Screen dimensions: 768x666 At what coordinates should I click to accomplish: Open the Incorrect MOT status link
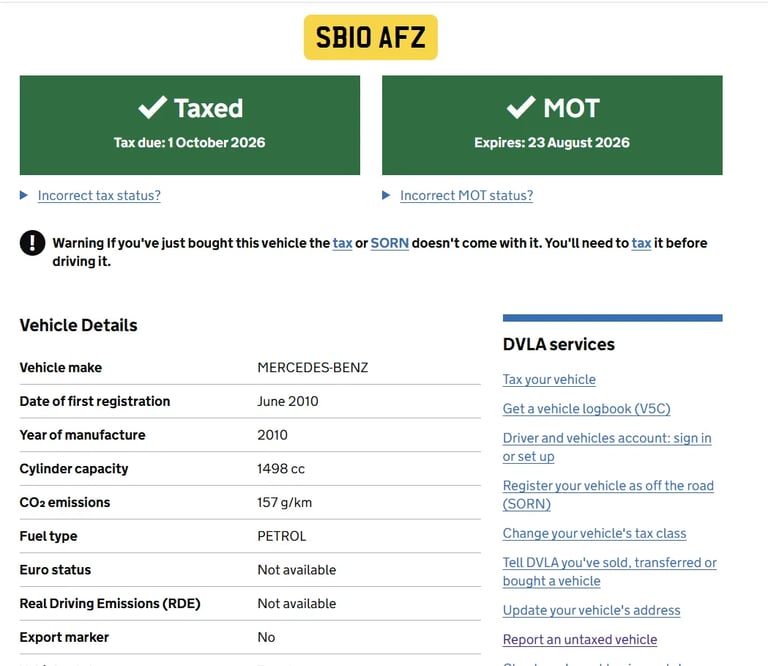[466, 195]
